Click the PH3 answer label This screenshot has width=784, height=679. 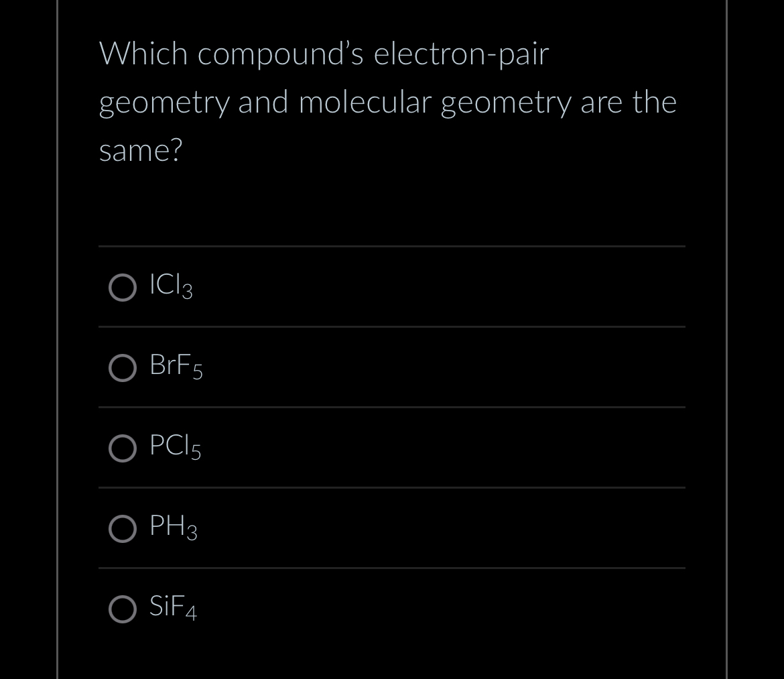pos(172,527)
